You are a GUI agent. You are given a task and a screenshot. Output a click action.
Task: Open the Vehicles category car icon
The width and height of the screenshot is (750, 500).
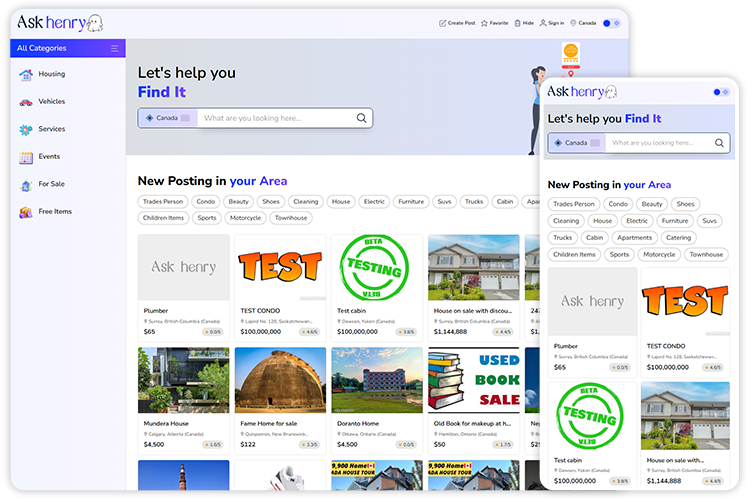point(26,102)
